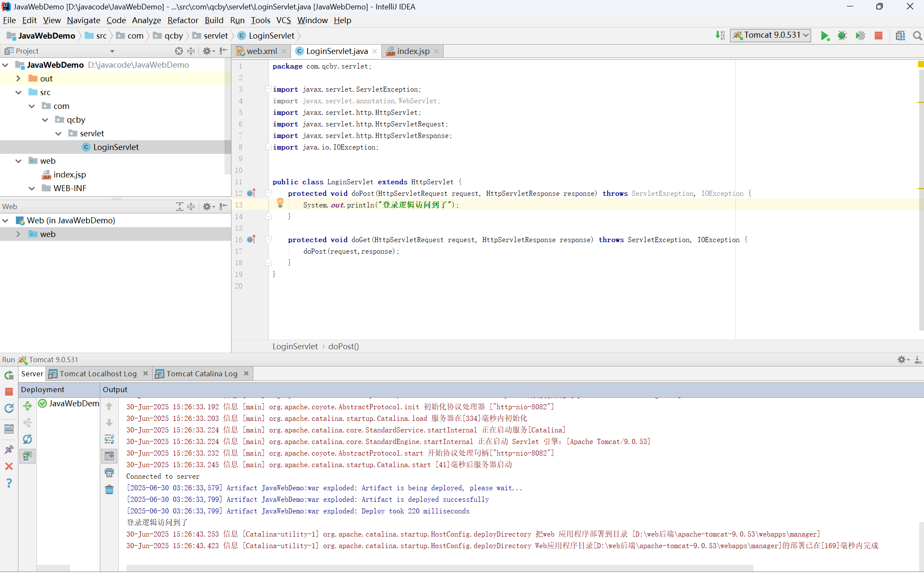924x573 pixels.
Task: Switch to web.xml editor tab
Action: [261, 51]
